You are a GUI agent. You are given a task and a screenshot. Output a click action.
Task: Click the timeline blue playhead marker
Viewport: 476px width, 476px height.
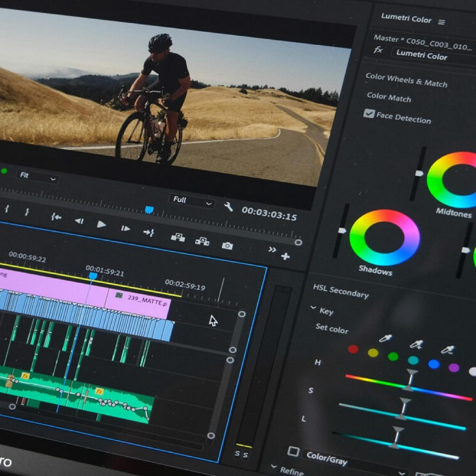pos(93,275)
